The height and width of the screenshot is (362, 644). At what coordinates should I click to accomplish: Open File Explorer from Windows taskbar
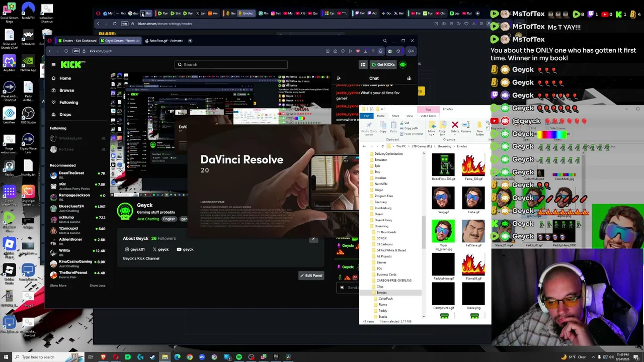165,357
